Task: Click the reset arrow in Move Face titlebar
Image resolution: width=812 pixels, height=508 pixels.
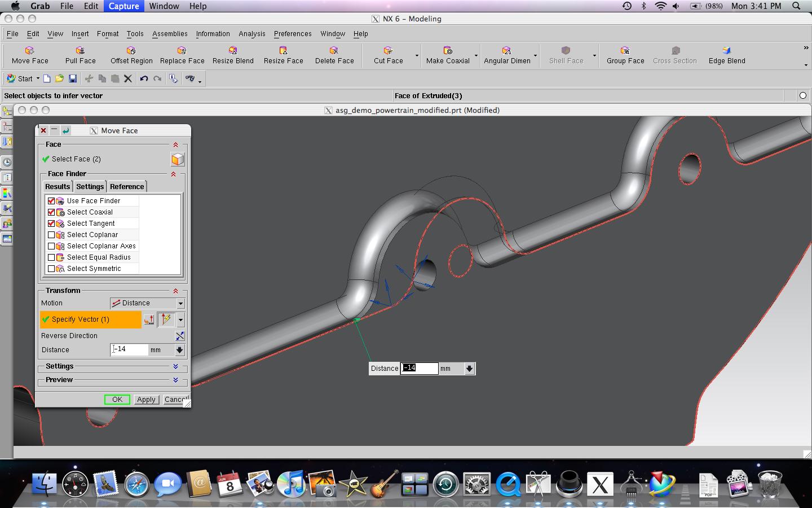Action: click(x=66, y=130)
